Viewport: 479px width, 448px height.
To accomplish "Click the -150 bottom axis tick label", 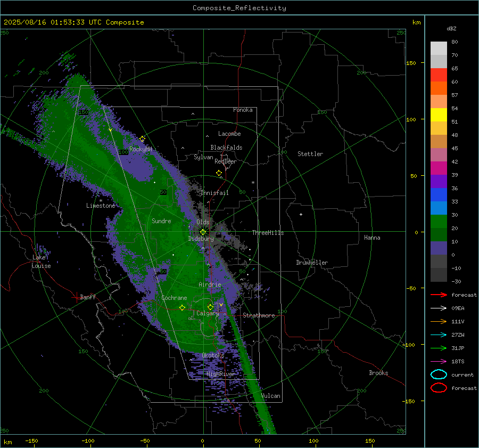I will [x=31, y=441].
